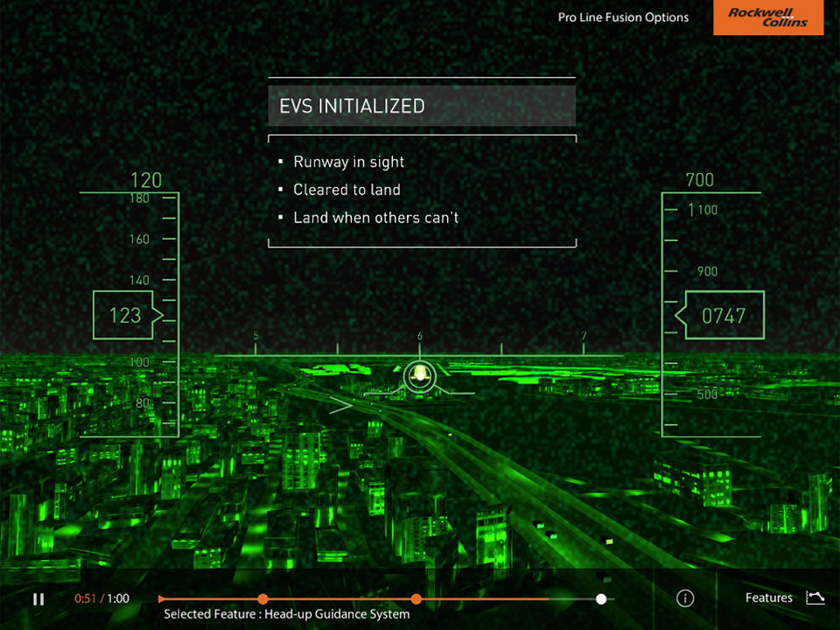This screenshot has height=630, width=840.
Task: Click the Features chart icon
Action: click(x=815, y=598)
